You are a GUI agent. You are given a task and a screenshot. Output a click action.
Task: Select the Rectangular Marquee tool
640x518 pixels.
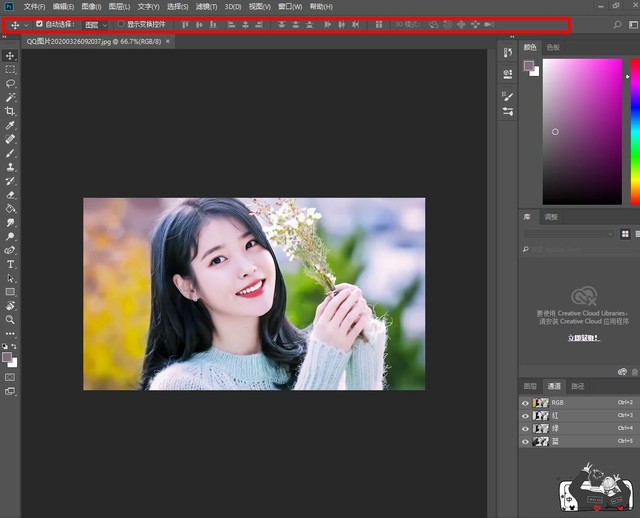pyautogui.click(x=10, y=70)
